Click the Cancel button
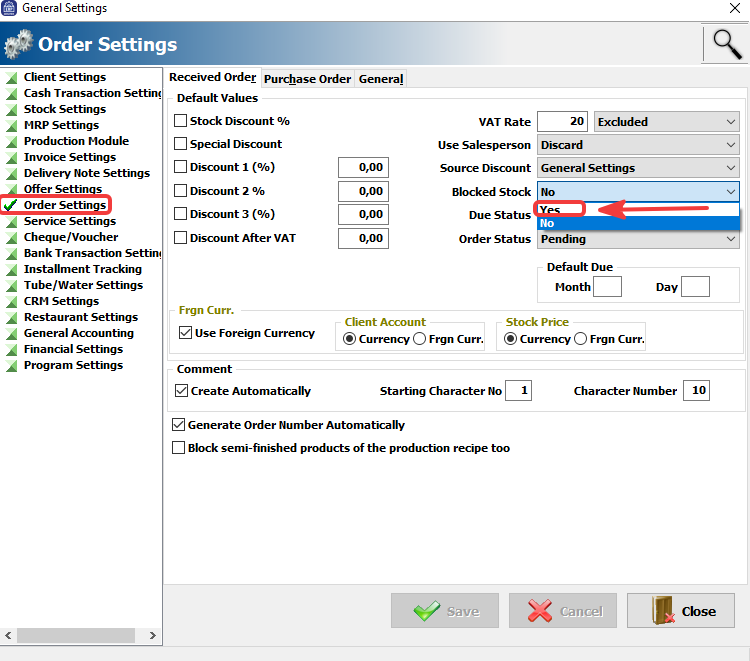 click(x=563, y=611)
